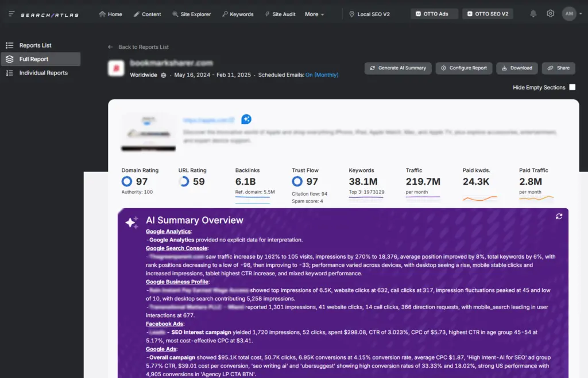Click Trust Flow circle gauge
This screenshot has height=378, width=588.
[297, 181]
